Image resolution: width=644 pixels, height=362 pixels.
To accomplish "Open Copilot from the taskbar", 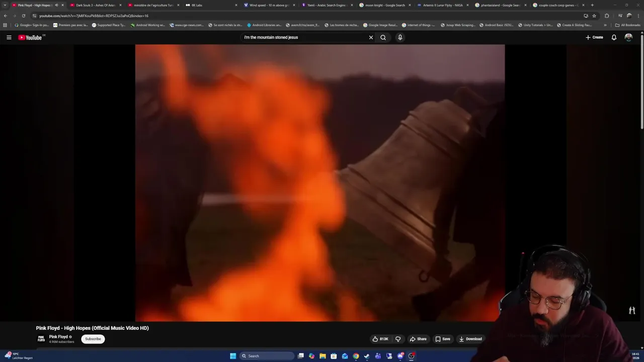I will [x=311, y=356].
